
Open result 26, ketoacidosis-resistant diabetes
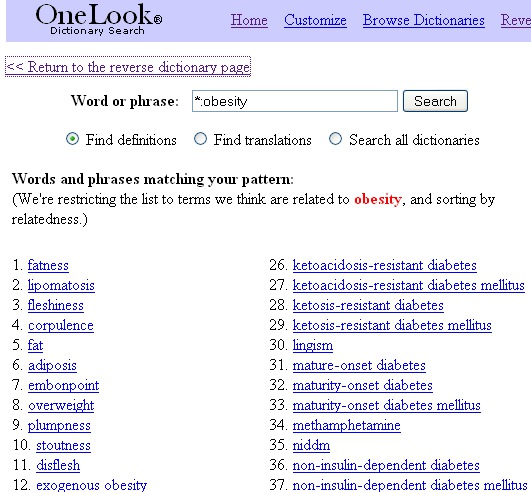pyautogui.click(x=385, y=265)
